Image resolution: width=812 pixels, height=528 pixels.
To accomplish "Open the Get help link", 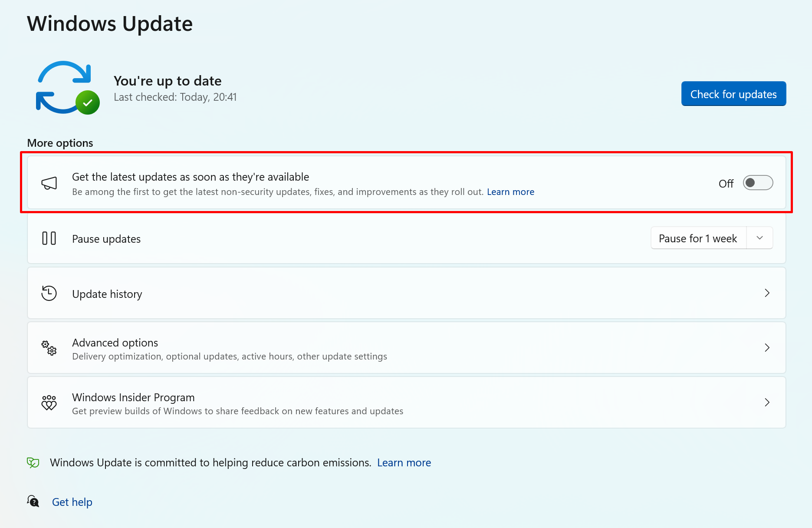I will click(72, 502).
